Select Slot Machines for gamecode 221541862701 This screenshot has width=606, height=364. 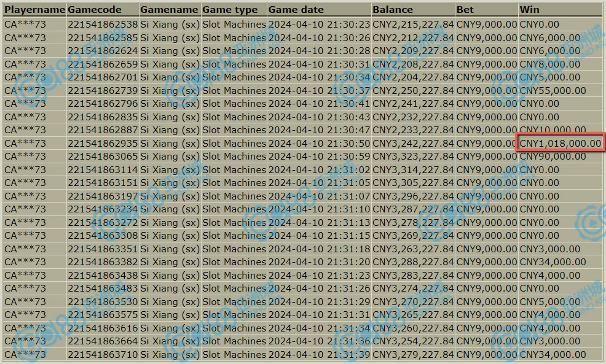tap(234, 77)
